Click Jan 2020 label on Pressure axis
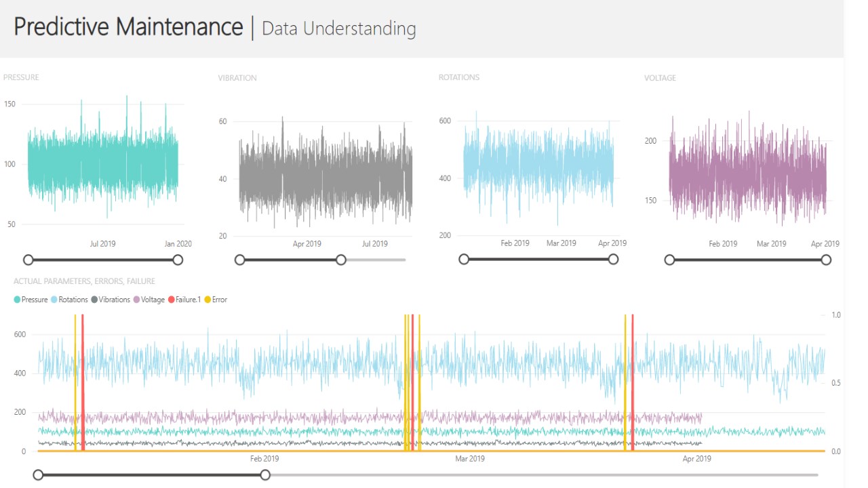 tap(179, 244)
